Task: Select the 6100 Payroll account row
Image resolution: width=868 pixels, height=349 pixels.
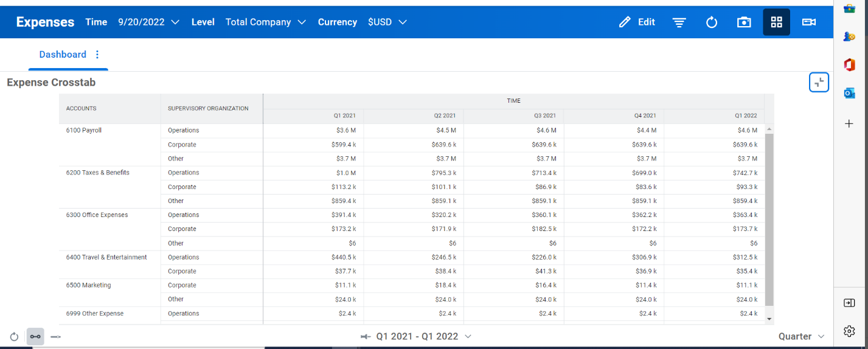Action: [x=84, y=130]
